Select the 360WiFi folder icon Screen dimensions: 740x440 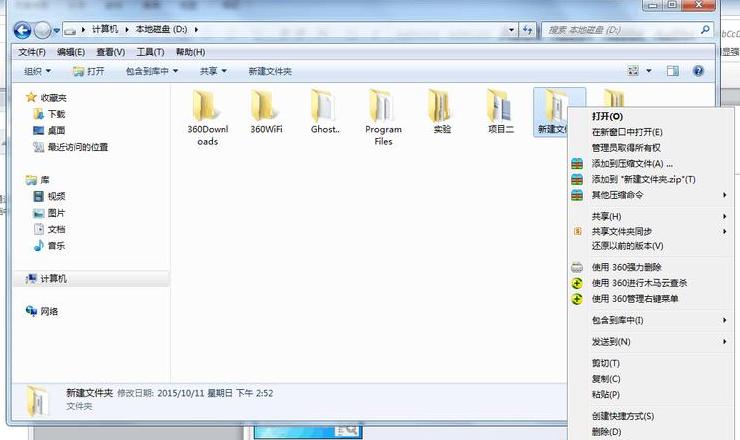[266, 107]
